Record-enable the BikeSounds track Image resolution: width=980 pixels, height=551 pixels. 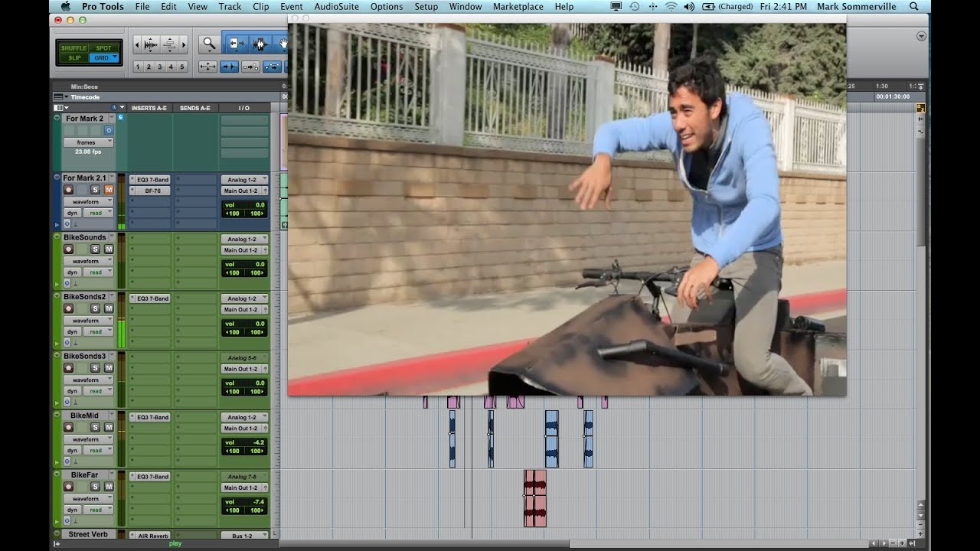(x=69, y=249)
